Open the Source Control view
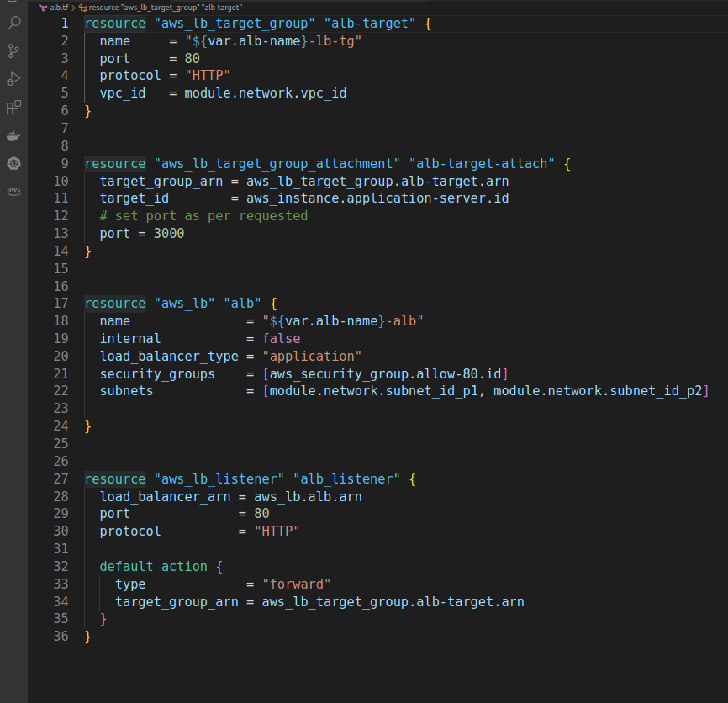This screenshot has width=728, height=703. click(13, 50)
